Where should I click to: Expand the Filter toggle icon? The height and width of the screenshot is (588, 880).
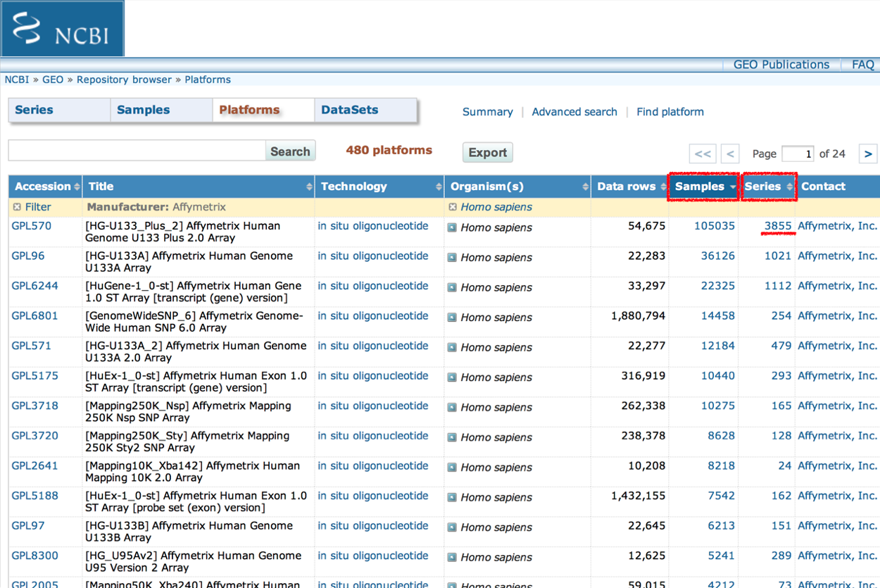(17, 207)
